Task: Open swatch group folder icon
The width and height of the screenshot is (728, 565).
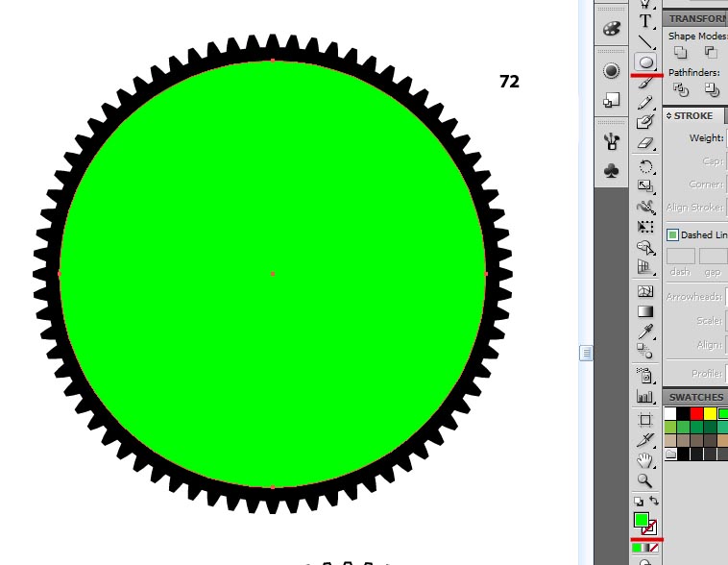Action: tap(671, 454)
